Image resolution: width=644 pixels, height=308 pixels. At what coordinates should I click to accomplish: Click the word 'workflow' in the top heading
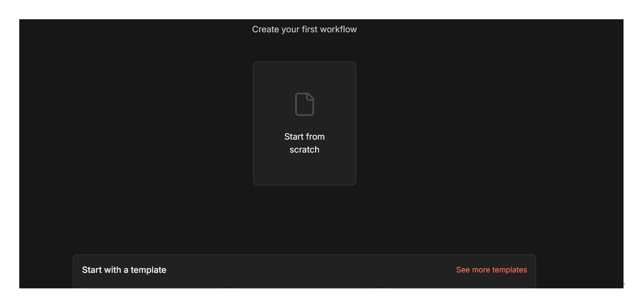point(338,30)
